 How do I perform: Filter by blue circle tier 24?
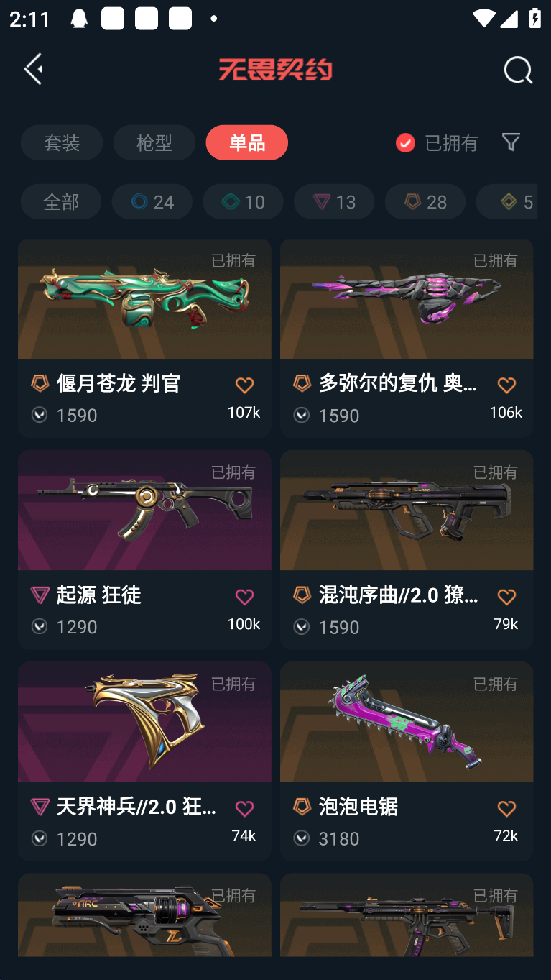pyautogui.click(x=152, y=201)
